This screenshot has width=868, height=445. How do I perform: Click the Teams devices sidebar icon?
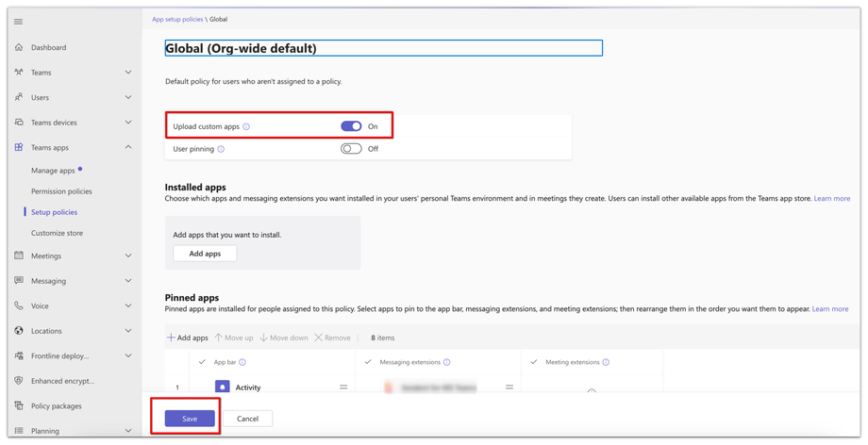click(x=19, y=123)
